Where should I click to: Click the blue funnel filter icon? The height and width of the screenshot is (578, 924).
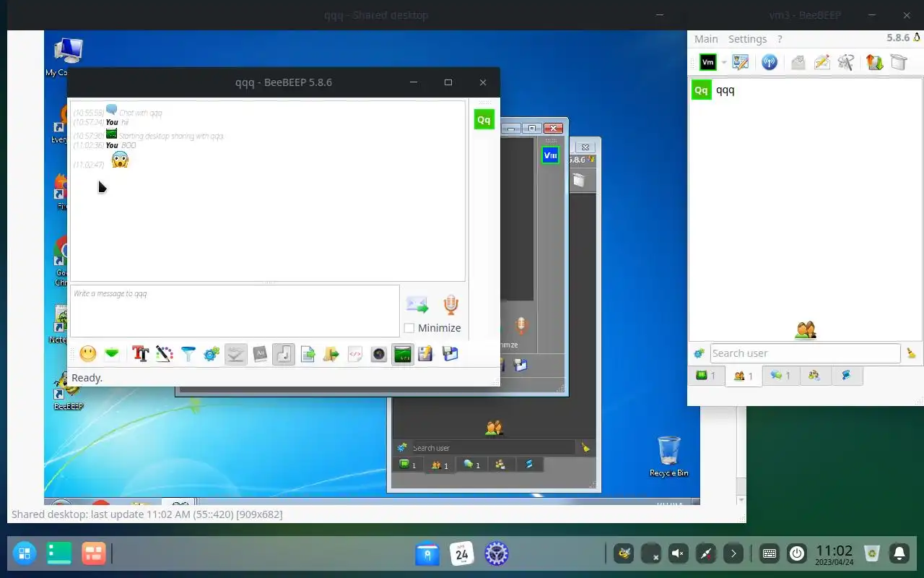[x=188, y=354]
